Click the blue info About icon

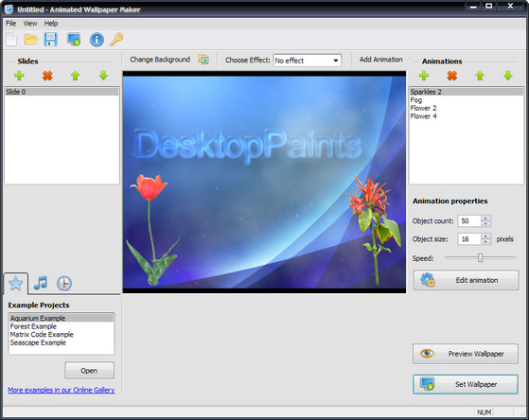97,40
